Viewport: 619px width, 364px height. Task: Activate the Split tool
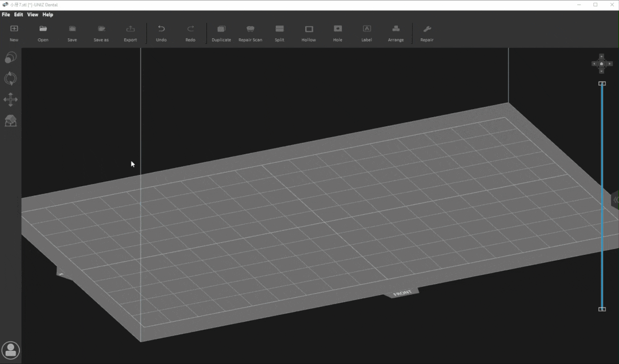[279, 29]
